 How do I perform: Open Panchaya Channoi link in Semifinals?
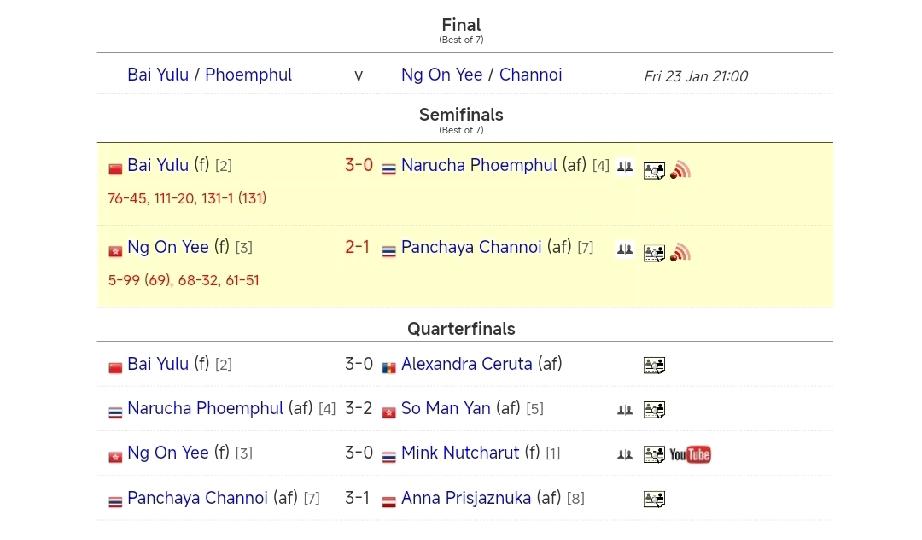click(x=471, y=247)
